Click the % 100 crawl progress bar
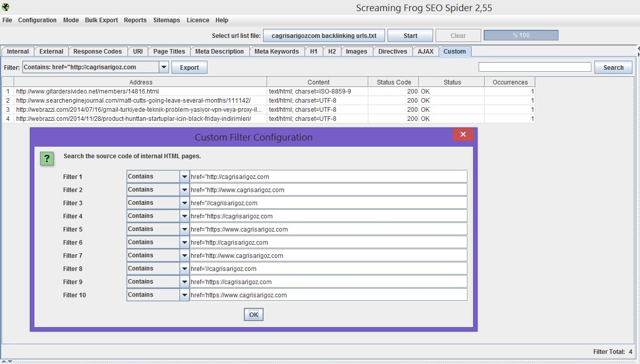This screenshot has height=364, width=640. click(521, 35)
